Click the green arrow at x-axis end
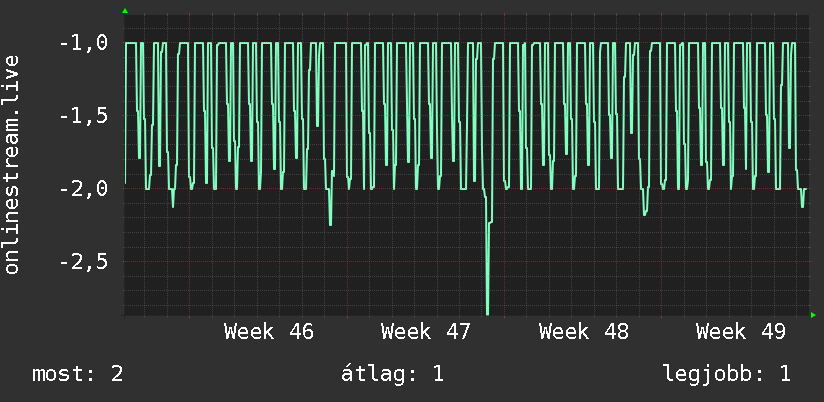This screenshot has width=824, height=402. [813, 315]
